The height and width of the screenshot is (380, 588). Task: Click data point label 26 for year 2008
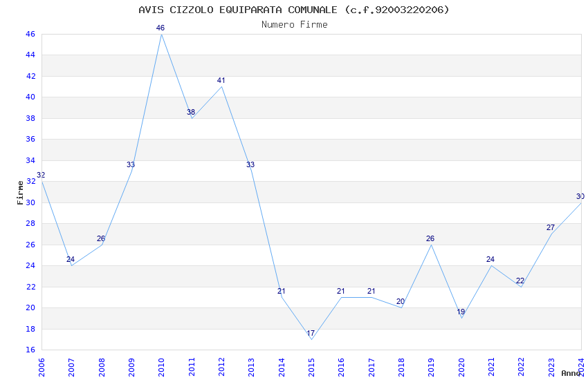(101, 239)
